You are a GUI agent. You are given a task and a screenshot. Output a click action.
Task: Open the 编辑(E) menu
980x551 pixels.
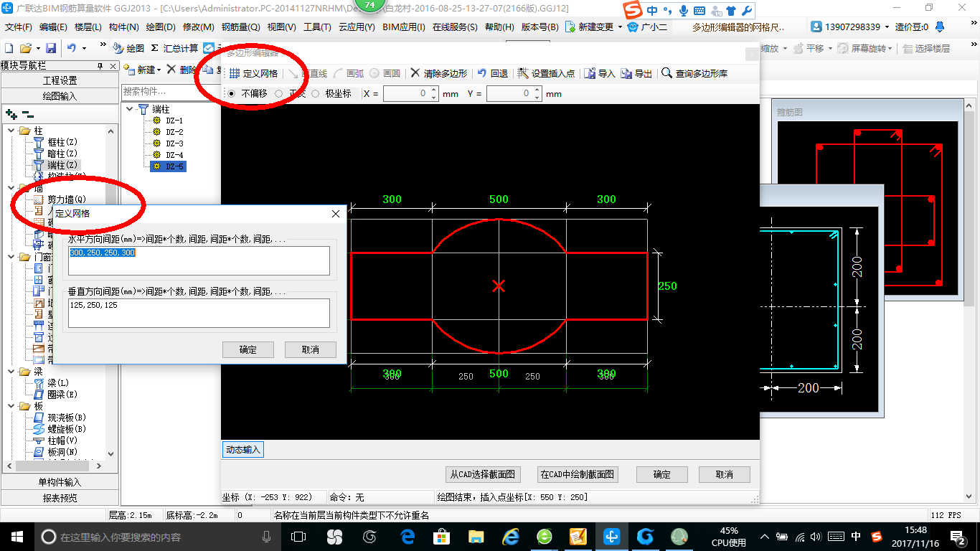(x=53, y=27)
